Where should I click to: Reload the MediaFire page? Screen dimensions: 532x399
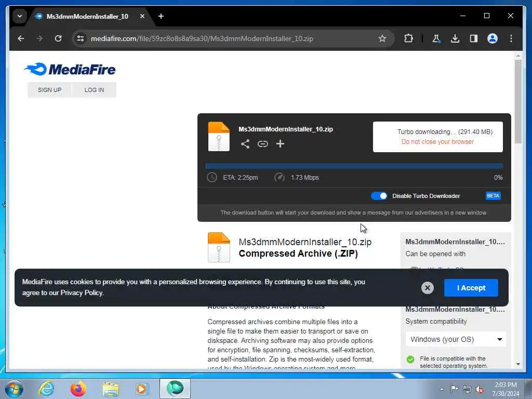(58, 38)
